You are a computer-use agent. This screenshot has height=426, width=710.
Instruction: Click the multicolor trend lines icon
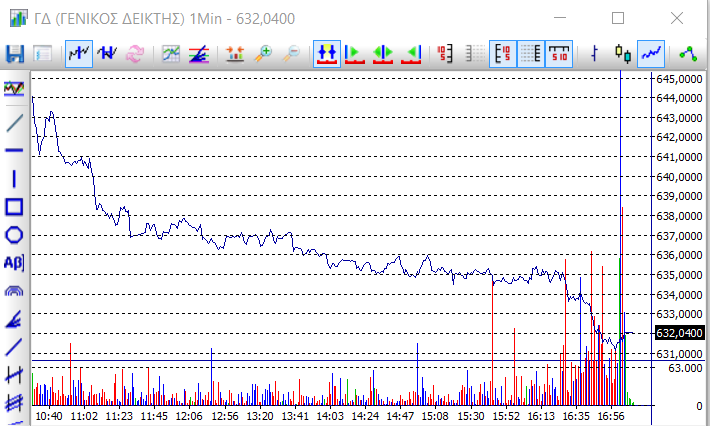pyautogui.click(x=199, y=54)
